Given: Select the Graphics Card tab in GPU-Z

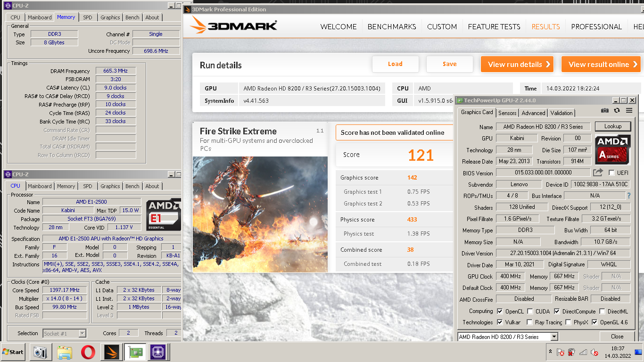Looking at the screenshot, I should pyautogui.click(x=477, y=112).
